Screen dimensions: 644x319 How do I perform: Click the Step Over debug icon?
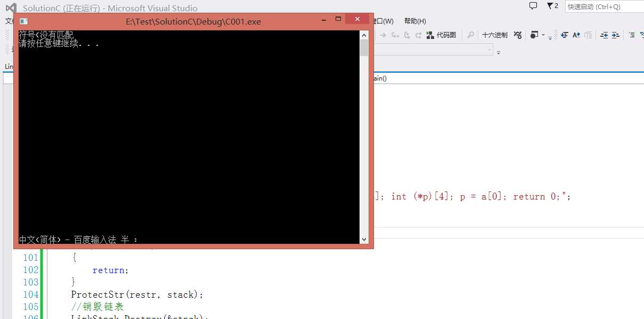pyautogui.click(x=407, y=35)
